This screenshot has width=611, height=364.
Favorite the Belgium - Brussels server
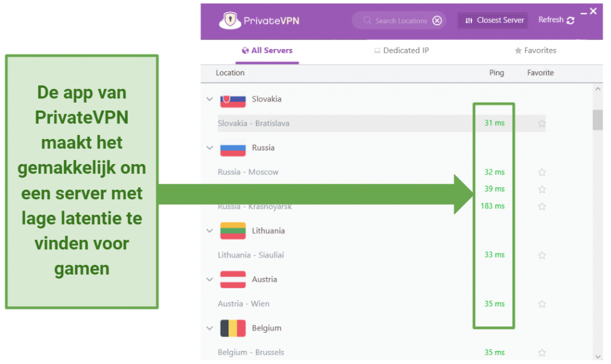pos(542,352)
